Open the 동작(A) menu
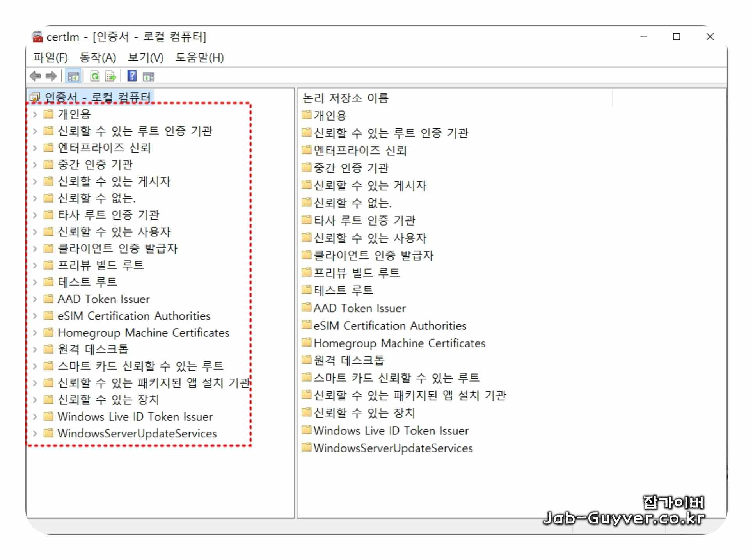This screenshot has width=753, height=560. point(98,58)
